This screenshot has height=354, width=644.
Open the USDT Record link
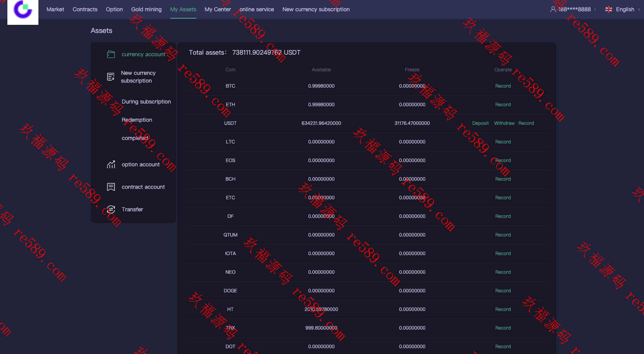click(526, 123)
